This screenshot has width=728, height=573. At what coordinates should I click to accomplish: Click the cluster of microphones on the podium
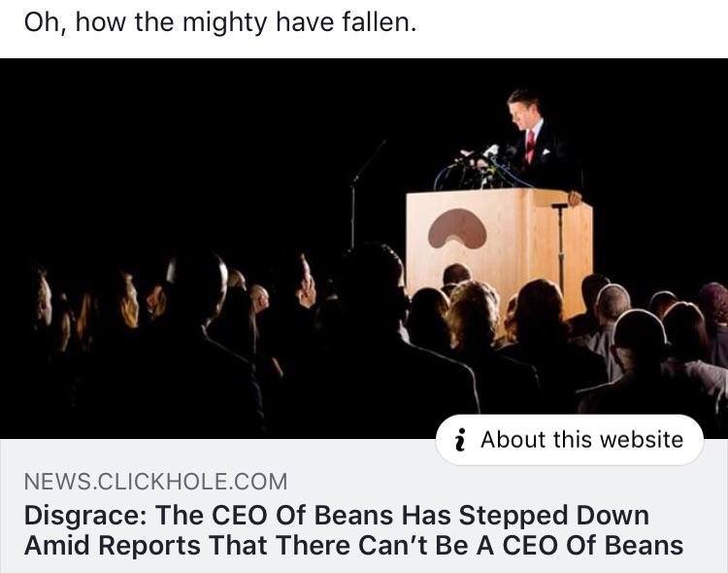[x=480, y=163]
